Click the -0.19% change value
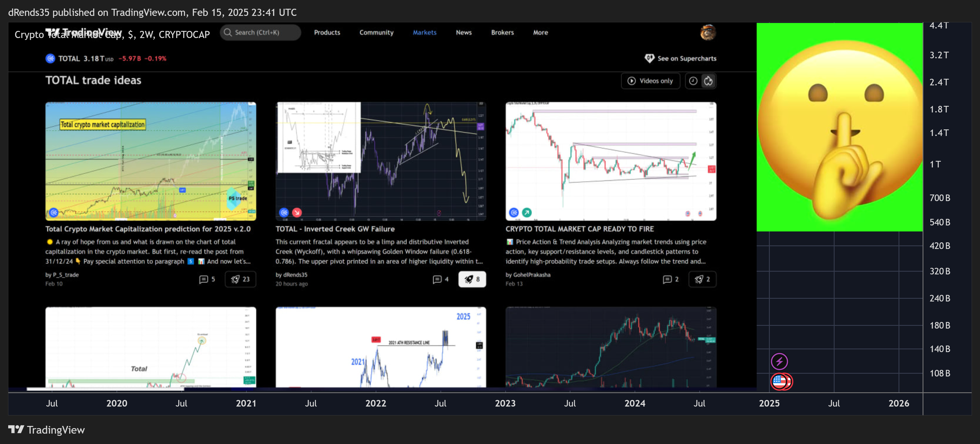The height and width of the screenshot is (444, 980). click(155, 58)
